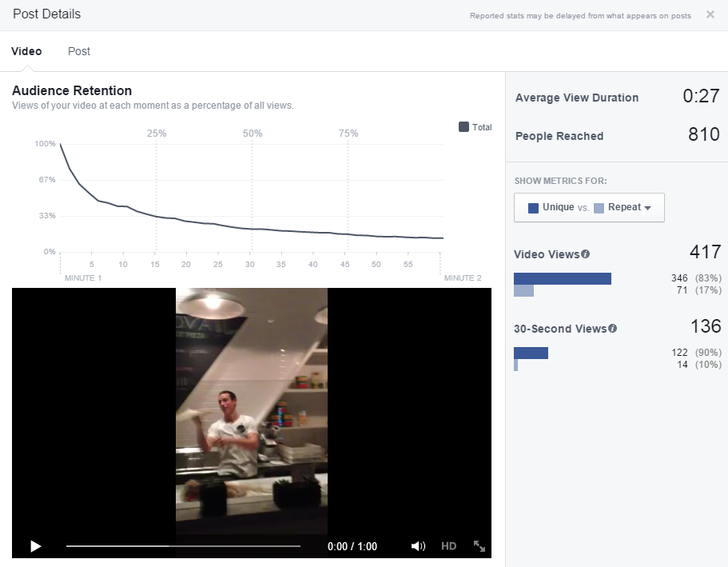Play the video
Image resolution: width=728 pixels, height=567 pixels.
point(35,546)
